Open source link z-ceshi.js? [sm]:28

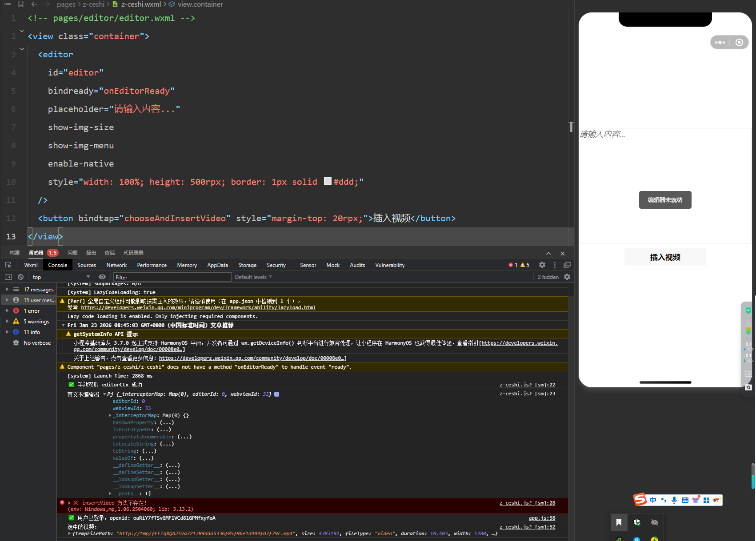click(x=527, y=503)
